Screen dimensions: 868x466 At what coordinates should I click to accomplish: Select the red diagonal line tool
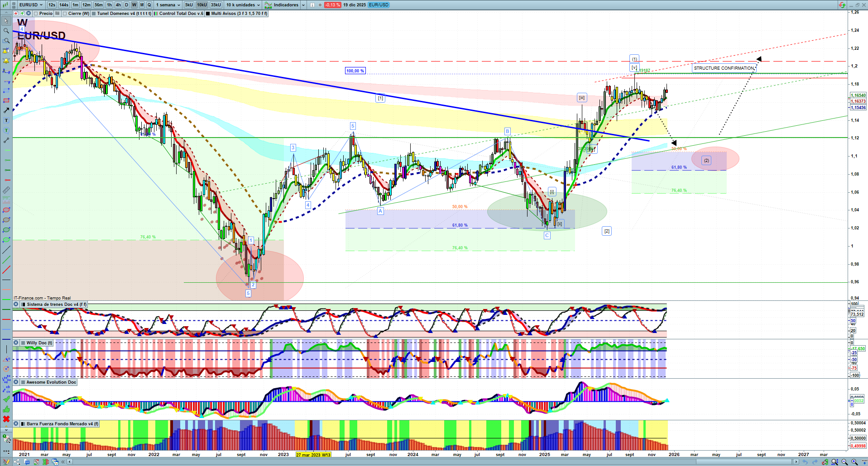(x=6, y=270)
